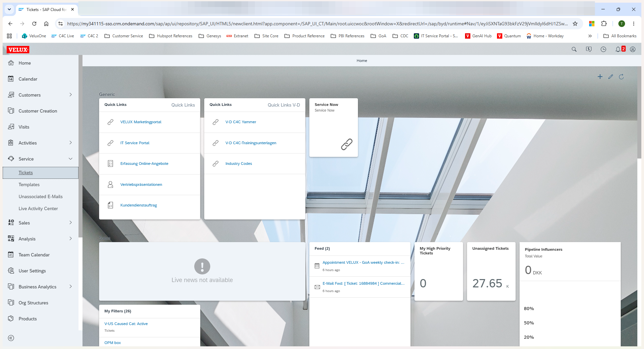Click the Unassigned Tickets tile
644x349 pixels.
[491, 271]
